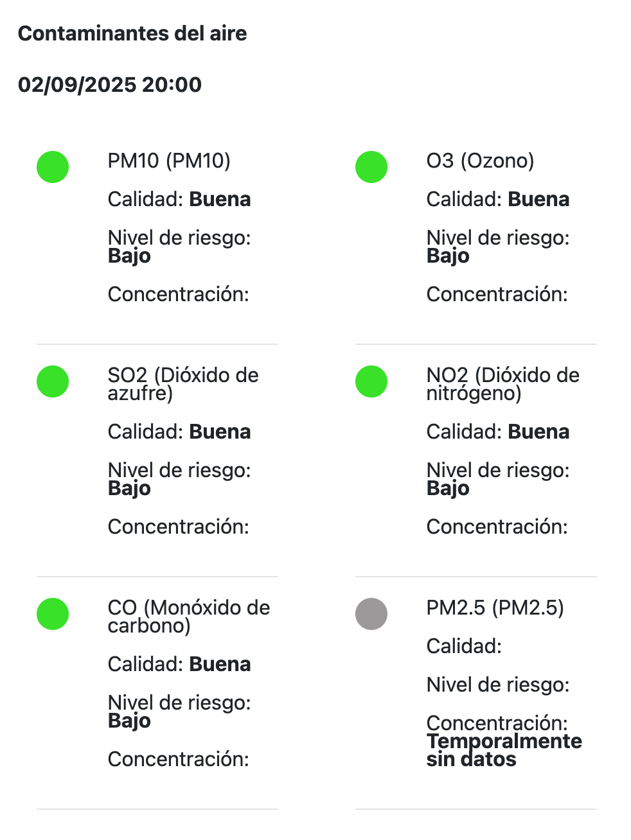The width and height of the screenshot is (631, 840).
Task: Click the NO2 Calidad: Buena label
Action: click(x=498, y=432)
